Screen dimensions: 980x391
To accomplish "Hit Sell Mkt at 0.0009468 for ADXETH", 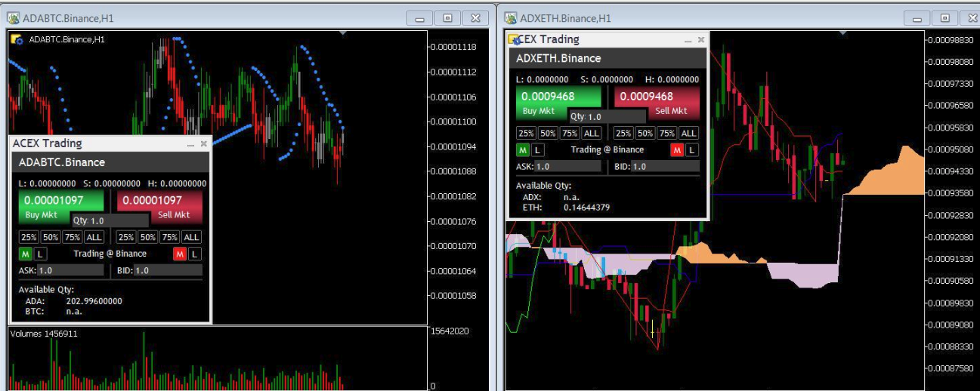I will 657,102.
